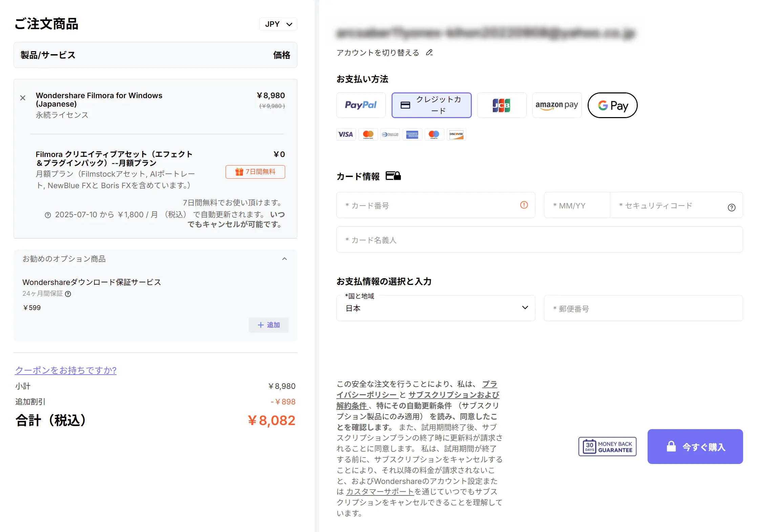759x532 pixels.
Task: Open the 国と地域 country dropdown
Action: click(x=436, y=308)
